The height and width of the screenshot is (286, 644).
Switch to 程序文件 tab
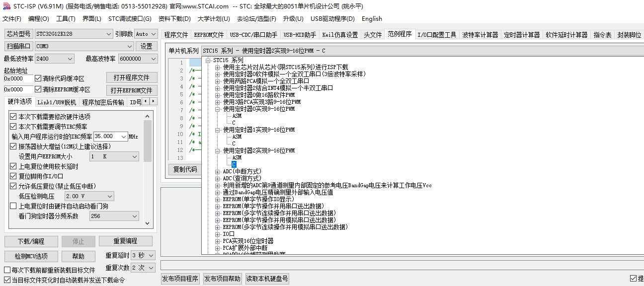[x=176, y=35]
